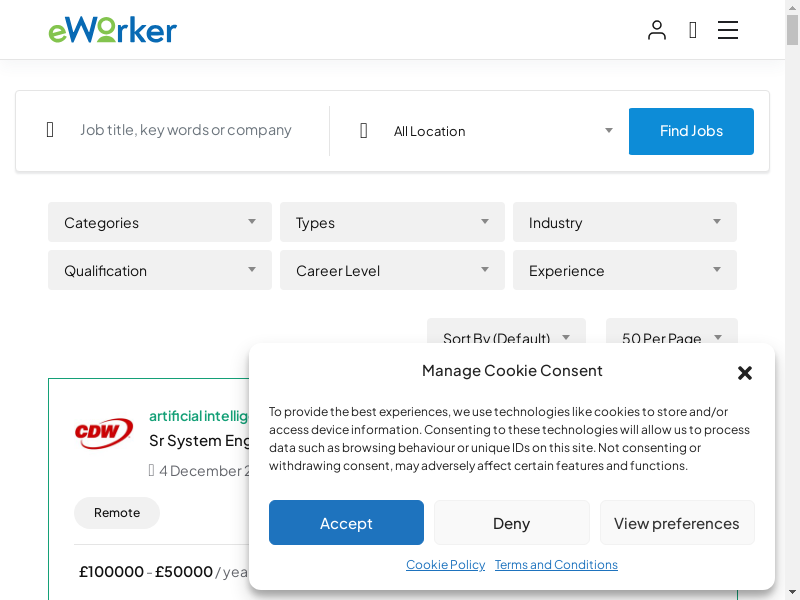Expand the Types filter

click(x=392, y=222)
